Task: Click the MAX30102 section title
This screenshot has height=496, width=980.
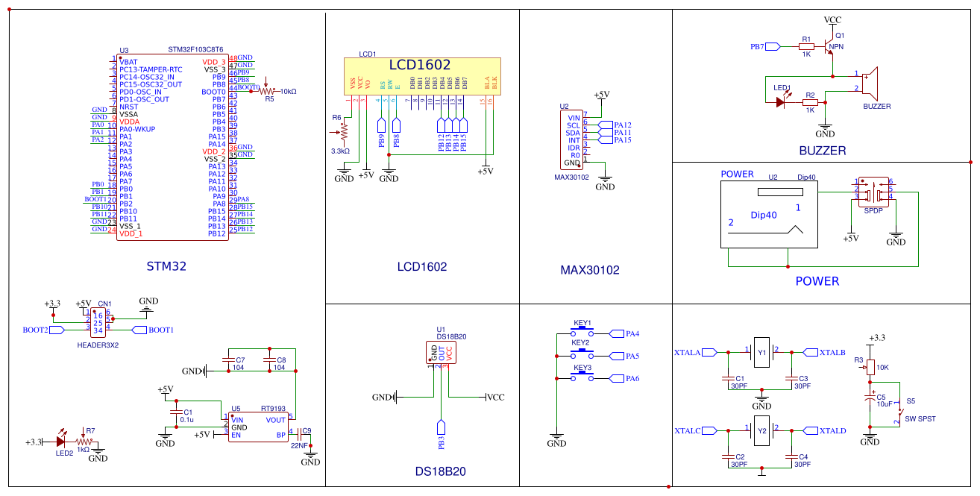Action: (x=589, y=270)
